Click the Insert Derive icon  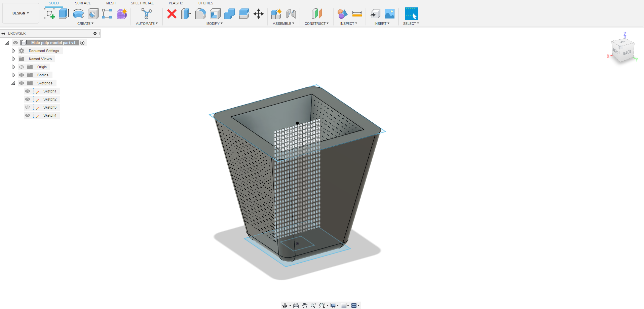point(375,14)
